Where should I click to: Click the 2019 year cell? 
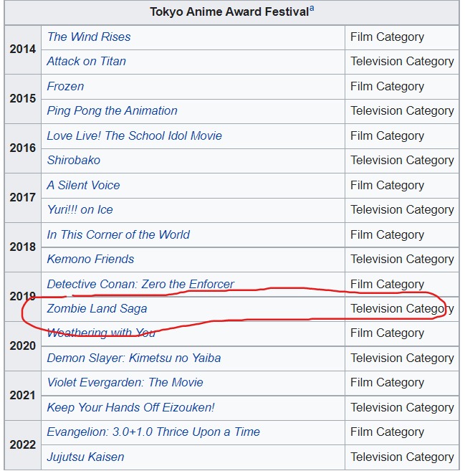pyautogui.click(x=22, y=296)
